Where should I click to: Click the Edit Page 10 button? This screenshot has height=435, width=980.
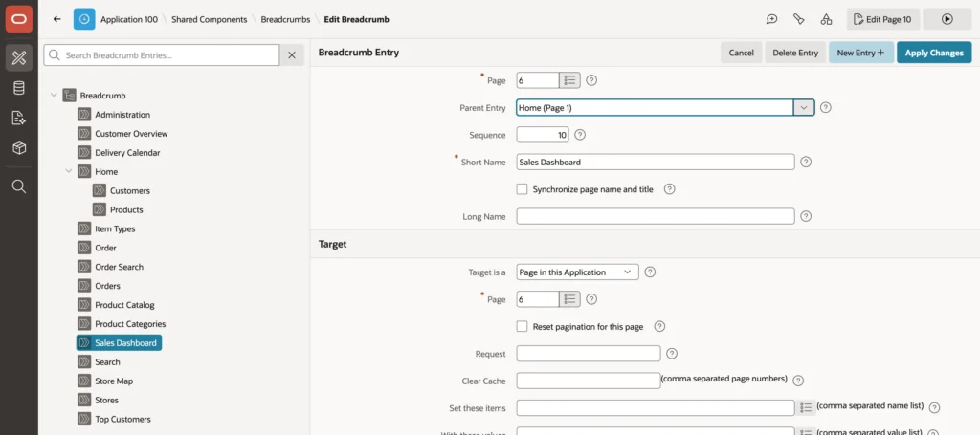pos(883,19)
